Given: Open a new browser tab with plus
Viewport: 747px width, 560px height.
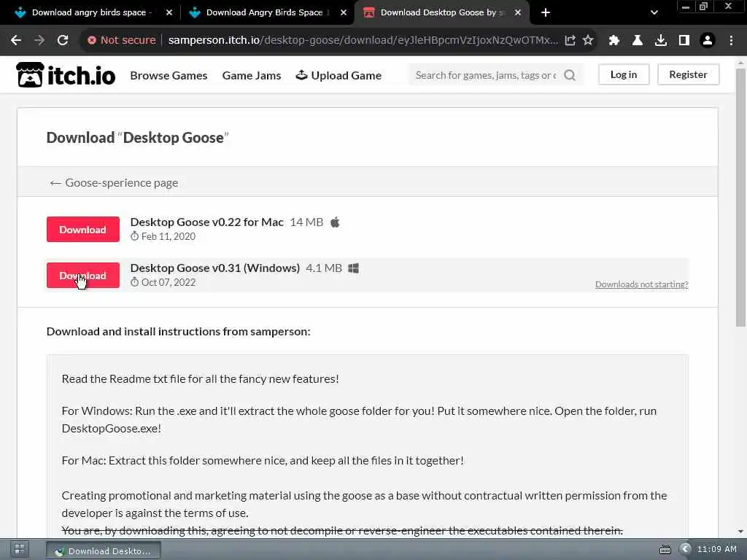Looking at the screenshot, I should click(546, 13).
